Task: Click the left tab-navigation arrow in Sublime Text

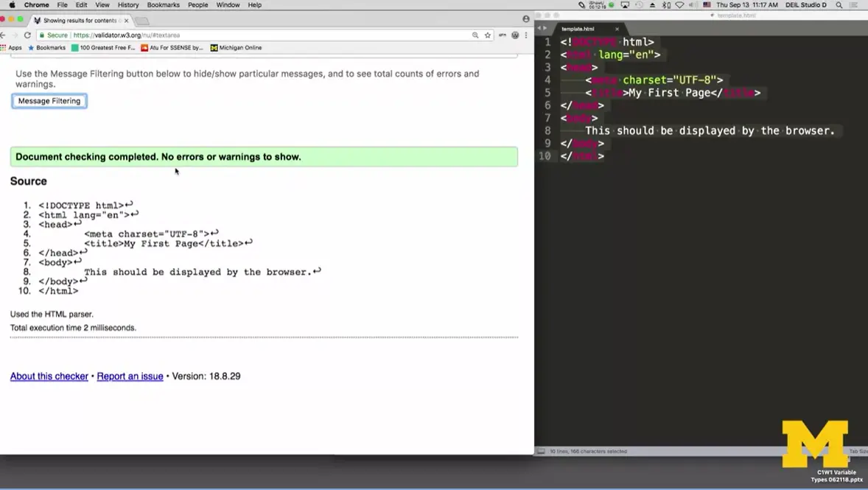Action: pyautogui.click(x=539, y=28)
